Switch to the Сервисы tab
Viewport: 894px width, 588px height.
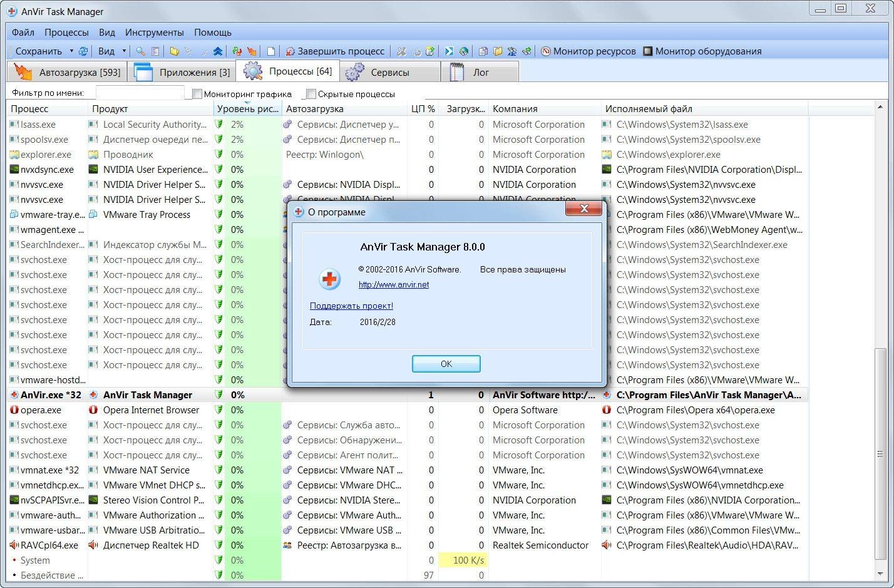[390, 72]
